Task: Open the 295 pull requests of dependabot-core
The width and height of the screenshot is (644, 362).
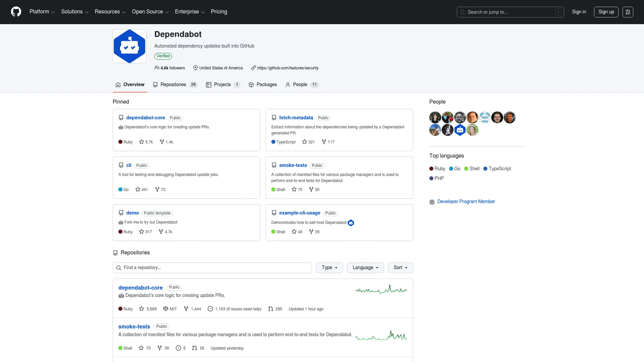Action: click(x=275, y=309)
